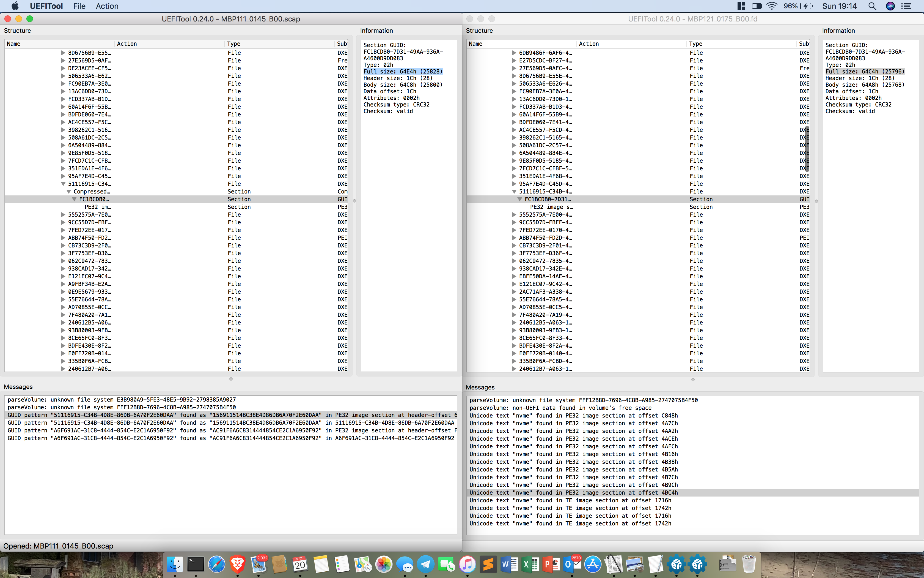Open Messages app in dock
The width and height of the screenshot is (924, 578).
pos(405,564)
